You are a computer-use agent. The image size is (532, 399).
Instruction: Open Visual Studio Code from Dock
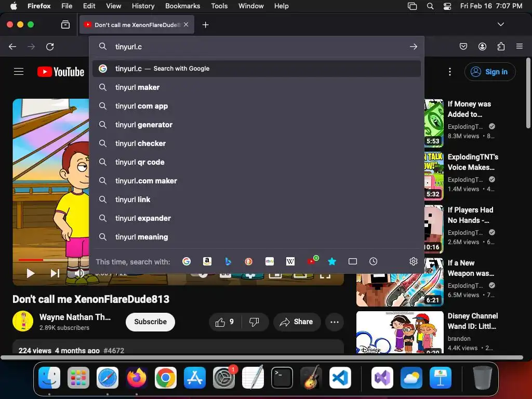pos(340,378)
